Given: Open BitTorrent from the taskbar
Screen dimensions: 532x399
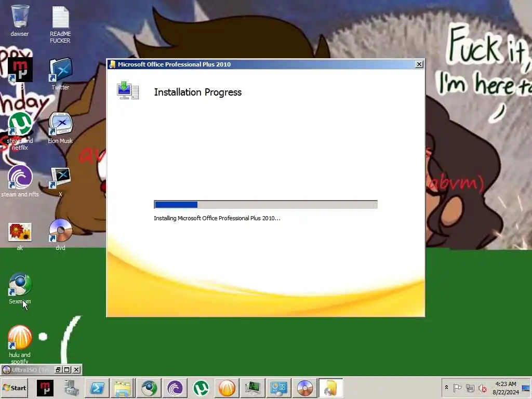Looking at the screenshot, I should coord(175,388).
